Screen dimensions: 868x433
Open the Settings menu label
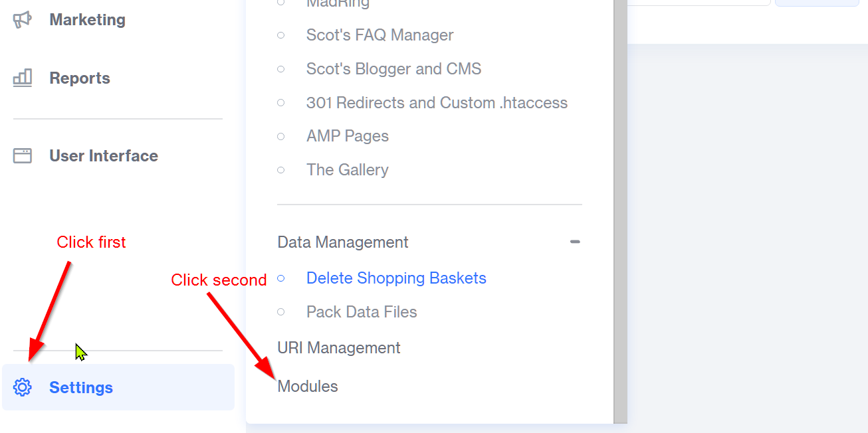click(x=81, y=388)
